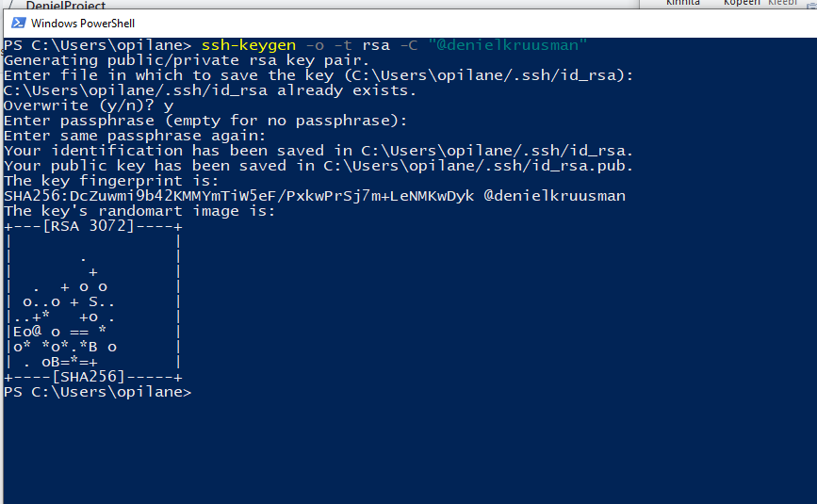The width and height of the screenshot is (817, 504).
Task: Click the [SHA256] randomart footer
Action: click(92, 377)
